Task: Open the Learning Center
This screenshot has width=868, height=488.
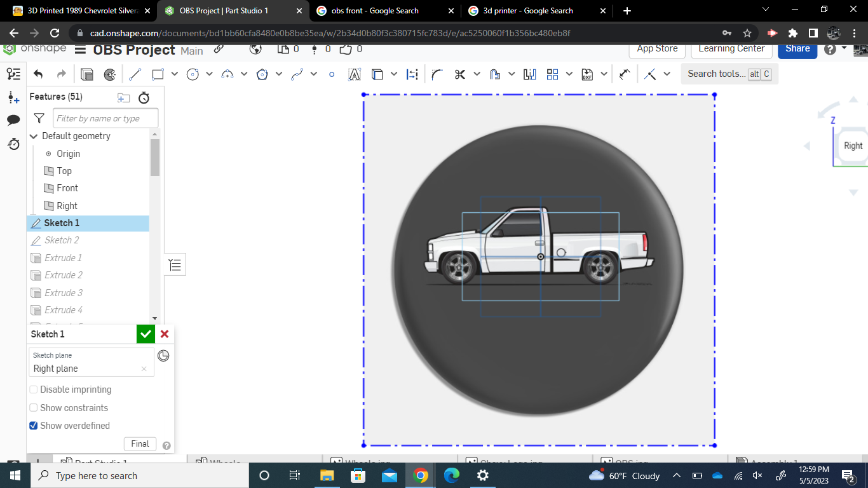Action: 731,48
